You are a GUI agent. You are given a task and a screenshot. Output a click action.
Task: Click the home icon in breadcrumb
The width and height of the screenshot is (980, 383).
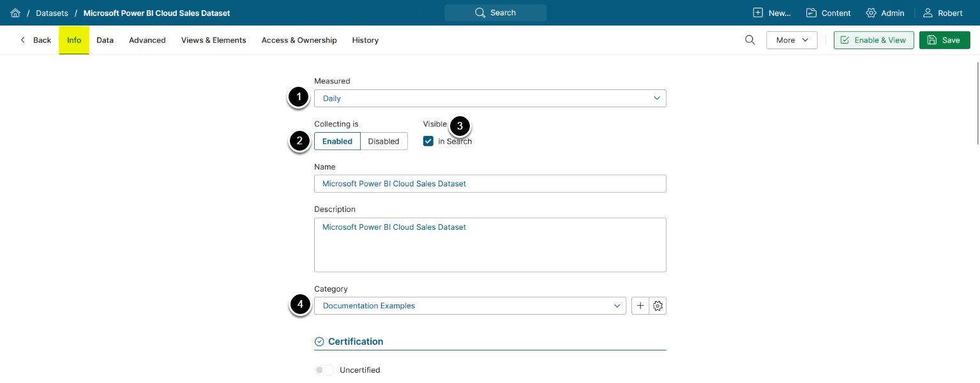pos(15,13)
